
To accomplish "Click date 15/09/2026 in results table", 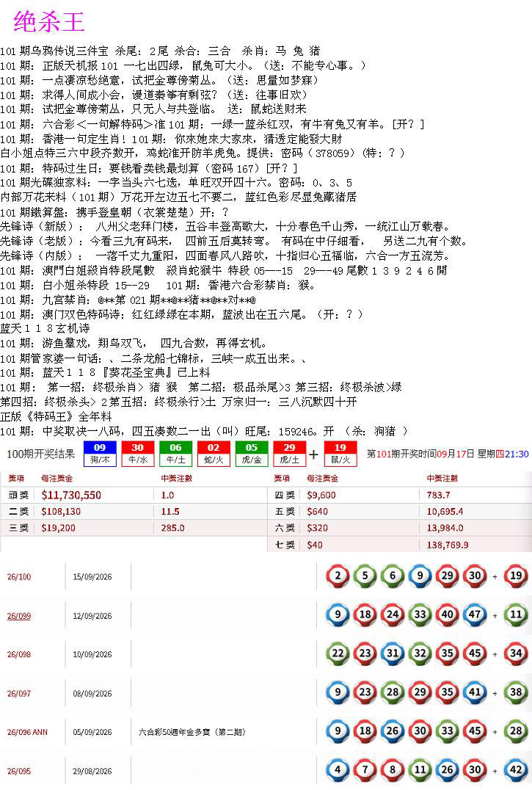I will point(92,577).
